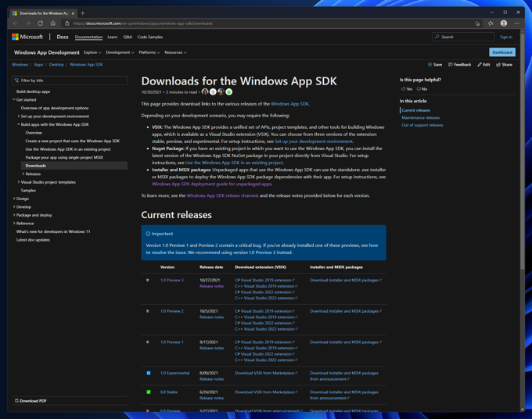Click the browser address bar URL
Screen dimensions: 532x419
click(x=143, y=23)
